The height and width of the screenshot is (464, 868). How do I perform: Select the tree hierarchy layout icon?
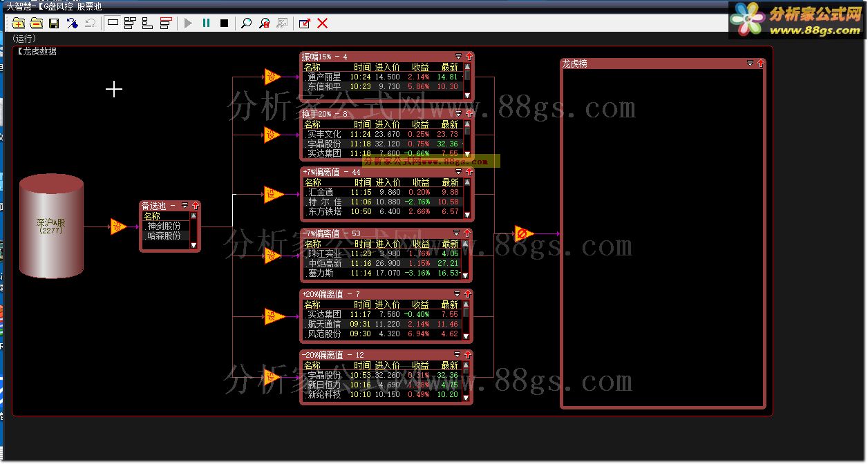point(147,23)
